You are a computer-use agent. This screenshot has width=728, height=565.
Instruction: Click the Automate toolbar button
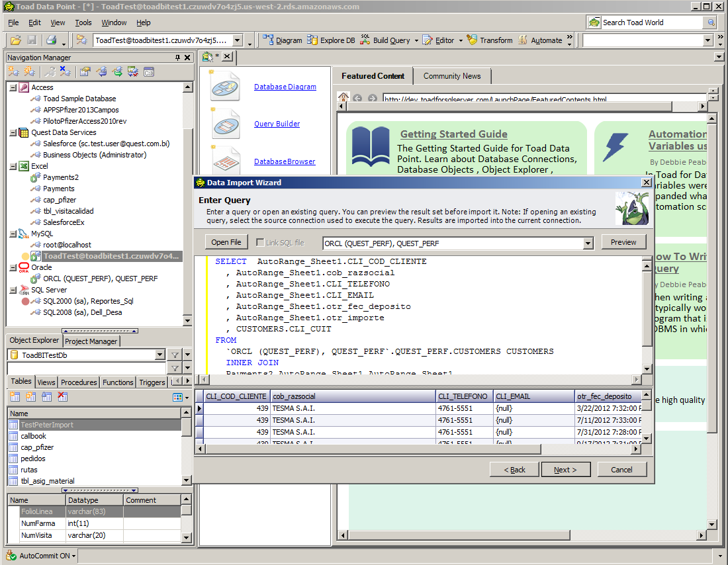[540, 40]
